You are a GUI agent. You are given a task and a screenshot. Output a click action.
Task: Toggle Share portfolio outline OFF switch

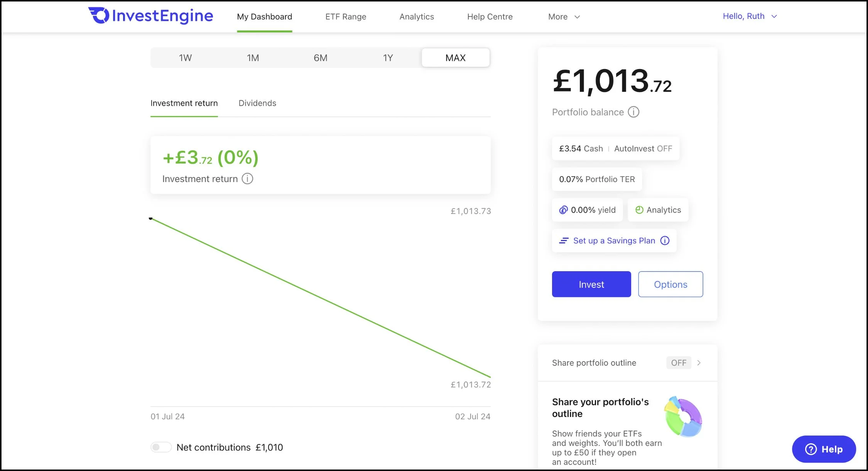[678, 363]
